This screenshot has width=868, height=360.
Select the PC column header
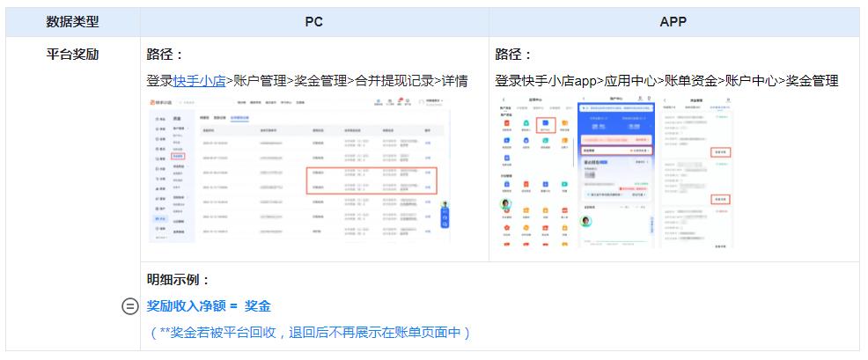coord(314,22)
